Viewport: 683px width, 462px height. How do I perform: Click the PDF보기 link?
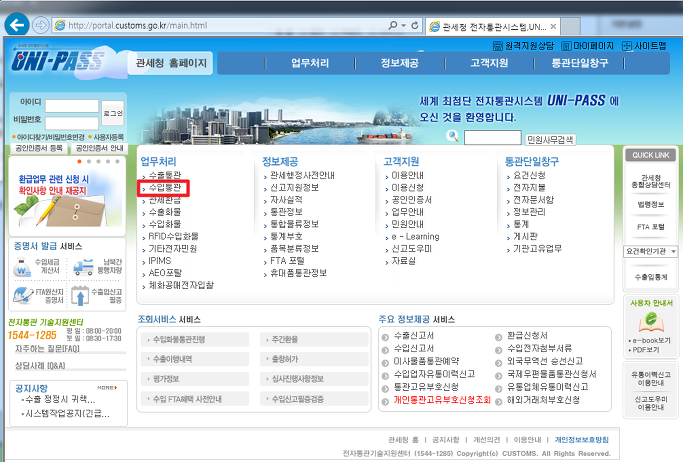[646, 350]
